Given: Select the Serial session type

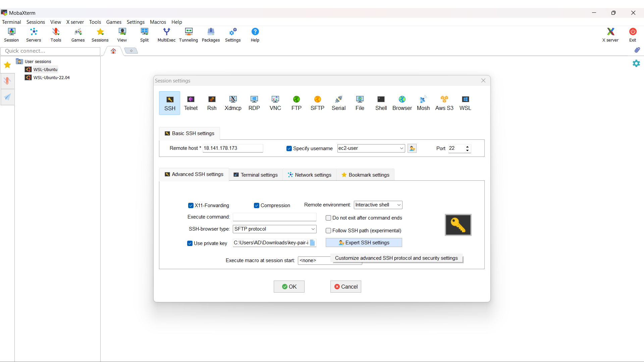Looking at the screenshot, I should click(338, 103).
